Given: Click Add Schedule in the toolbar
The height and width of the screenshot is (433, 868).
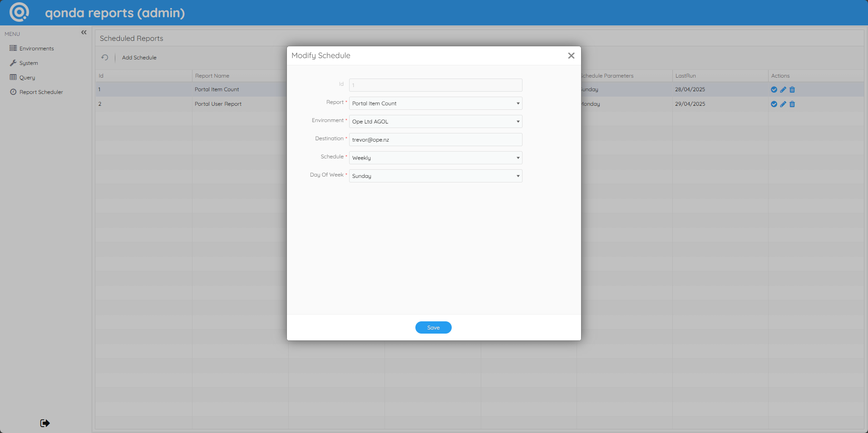Looking at the screenshot, I should tap(139, 58).
